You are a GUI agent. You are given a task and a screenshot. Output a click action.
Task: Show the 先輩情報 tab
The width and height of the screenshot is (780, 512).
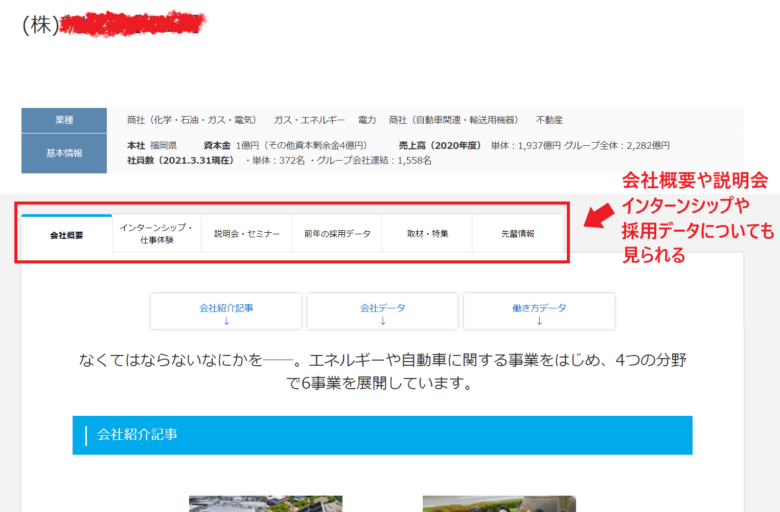(518, 233)
